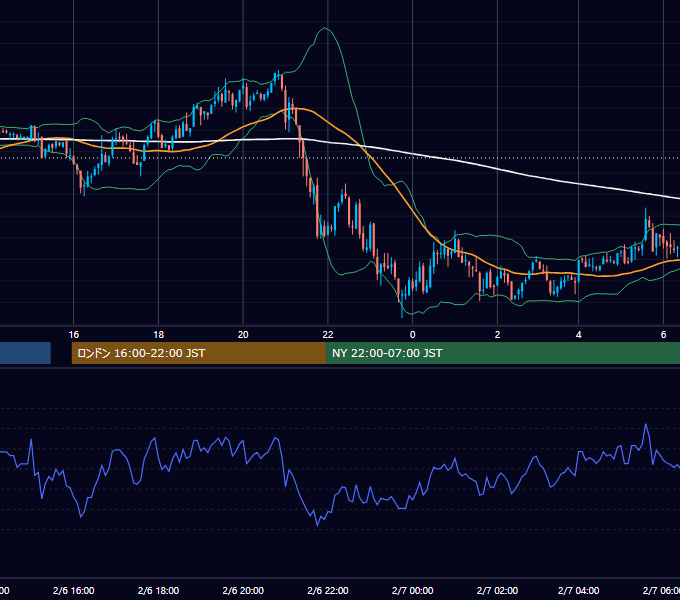Click the ロンドン 16:00-22:00 JST session bar
680x600 pixels.
[199, 353]
